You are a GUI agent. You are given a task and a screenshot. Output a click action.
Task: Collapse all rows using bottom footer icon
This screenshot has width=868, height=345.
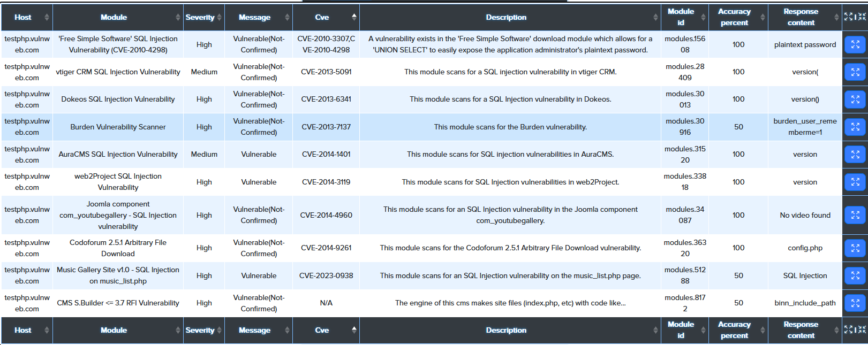click(862, 330)
